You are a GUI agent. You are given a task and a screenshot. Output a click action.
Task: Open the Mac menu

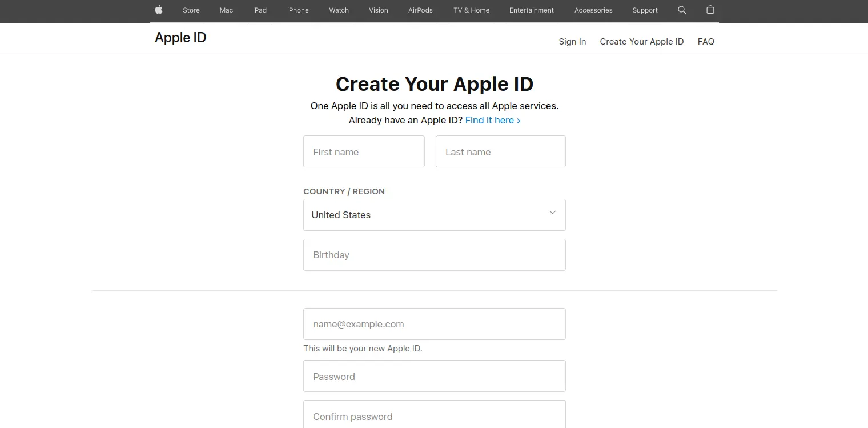pyautogui.click(x=226, y=10)
